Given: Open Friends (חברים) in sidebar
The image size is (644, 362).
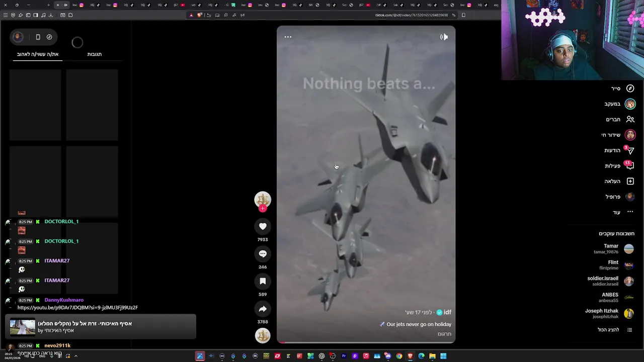Looking at the screenshot, I should point(620,119).
